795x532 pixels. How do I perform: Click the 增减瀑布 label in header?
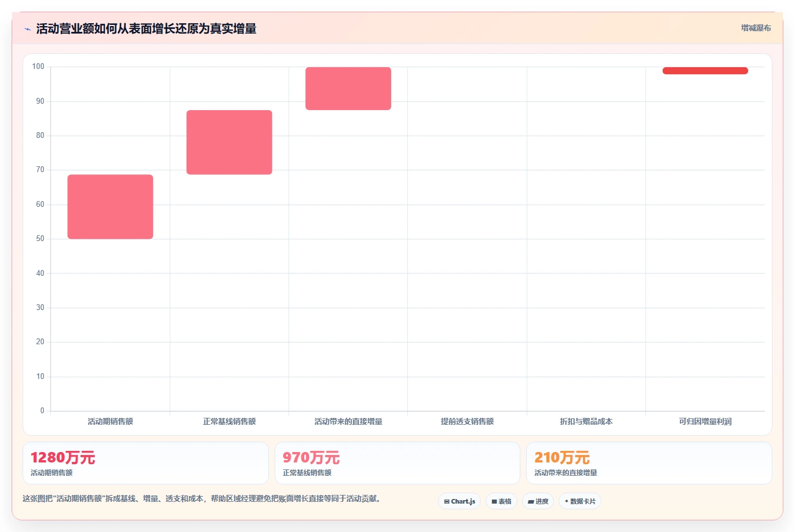pos(756,28)
